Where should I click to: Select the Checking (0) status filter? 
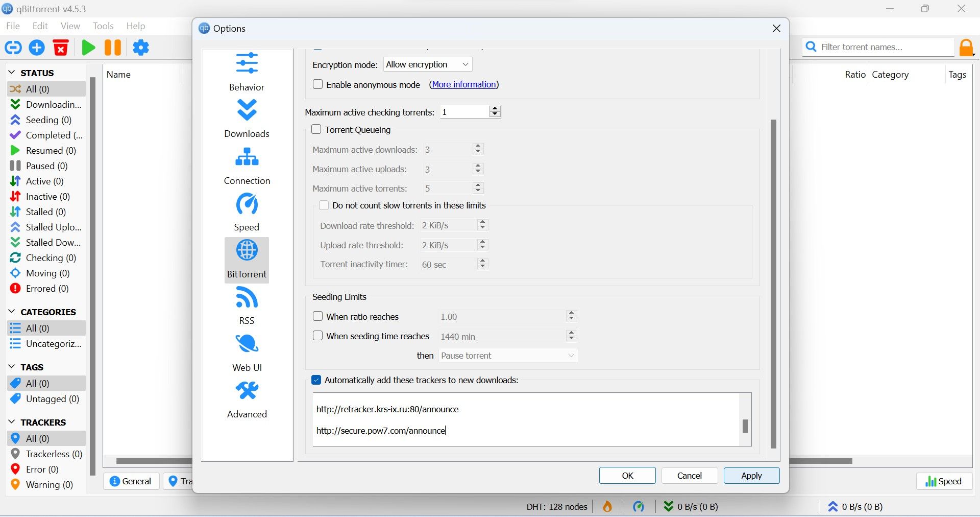point(46,257)
